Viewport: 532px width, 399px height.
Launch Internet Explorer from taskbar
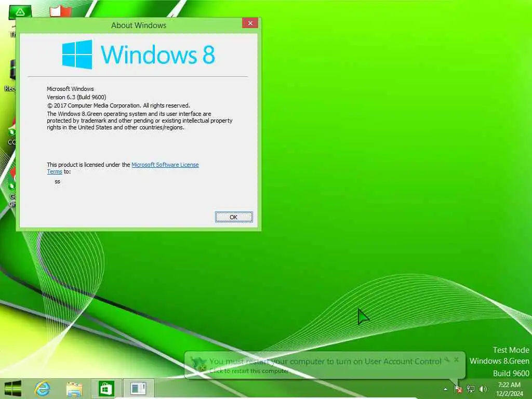[43, 389]
